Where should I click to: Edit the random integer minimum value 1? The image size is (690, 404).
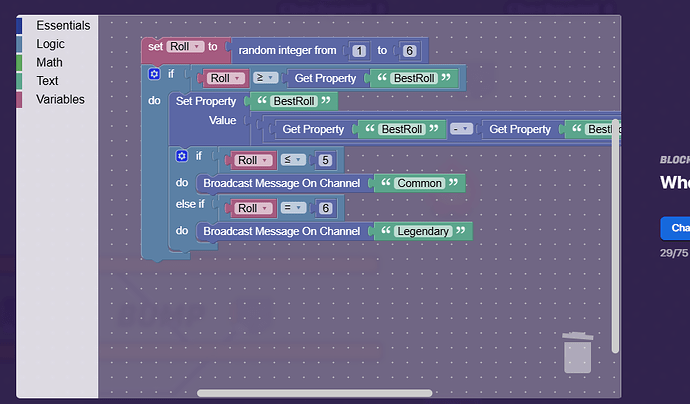tap(357, 50)
